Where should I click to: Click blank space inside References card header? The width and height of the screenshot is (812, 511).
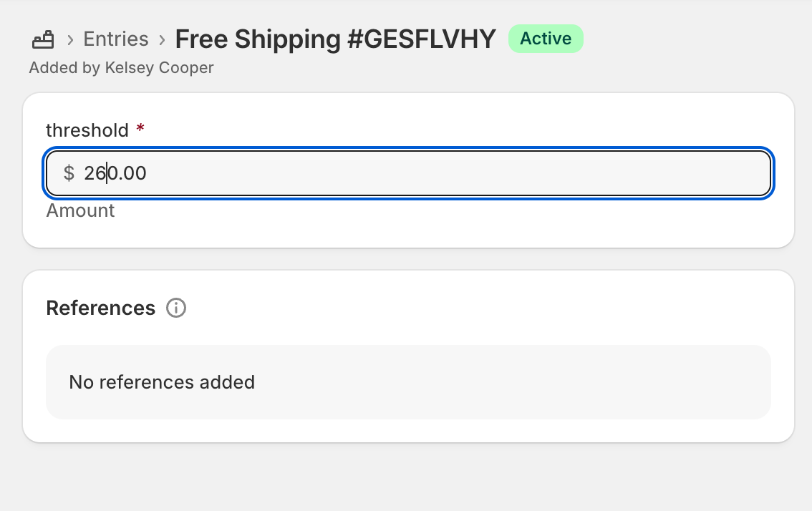pos(466,308)
